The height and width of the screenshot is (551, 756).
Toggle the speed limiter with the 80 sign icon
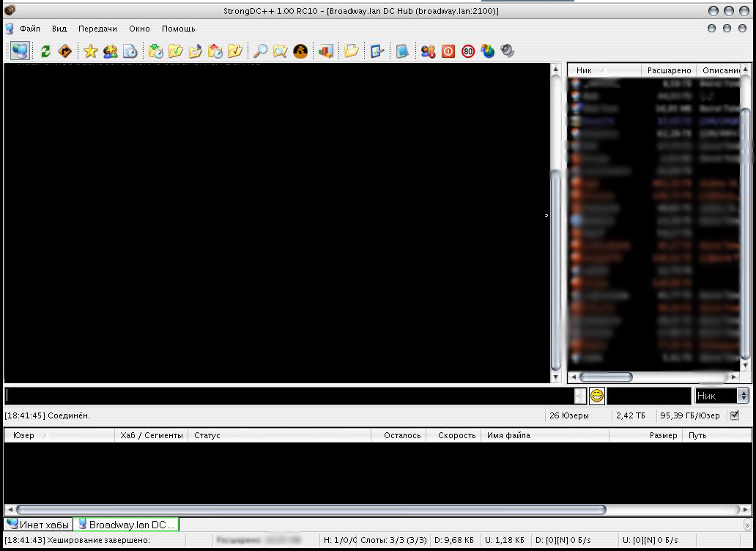point(468,51)
